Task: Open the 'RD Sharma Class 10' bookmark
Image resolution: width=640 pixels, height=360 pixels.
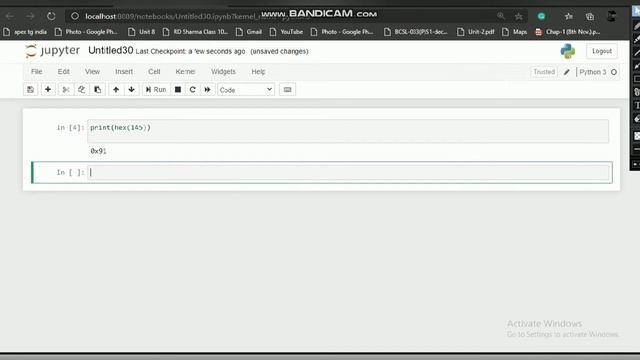Action: click(x=195, y=32)
